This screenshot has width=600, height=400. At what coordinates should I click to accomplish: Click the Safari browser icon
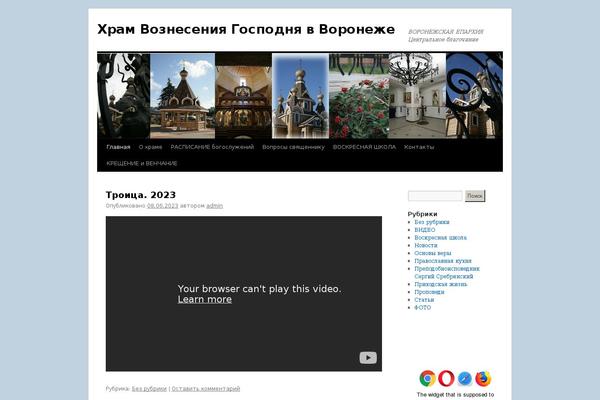[465, 379]
